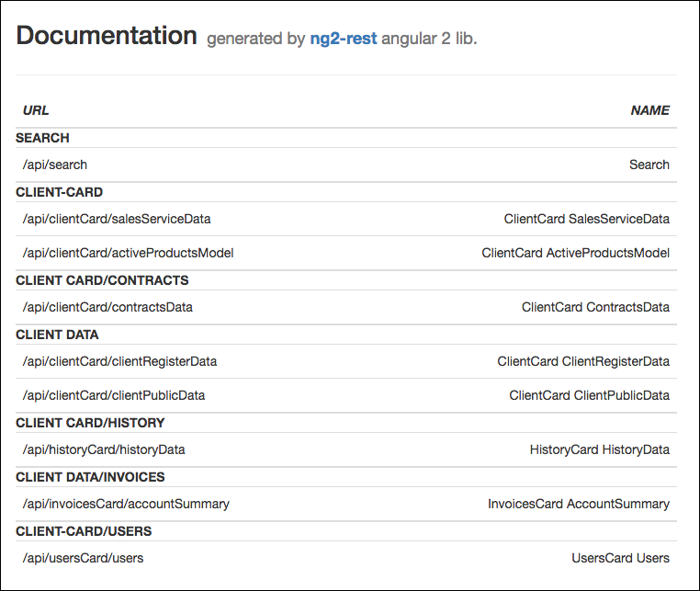This screenshot has height=591, width=700.
Task: Open the ng2-rest link
Action: 344,40
